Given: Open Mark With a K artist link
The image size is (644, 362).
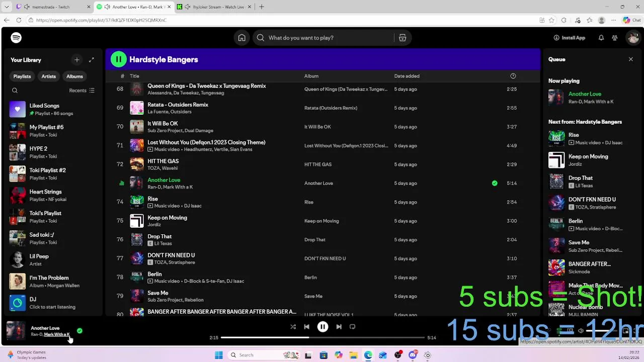Looking at the screenshot, I should [57, 335].
